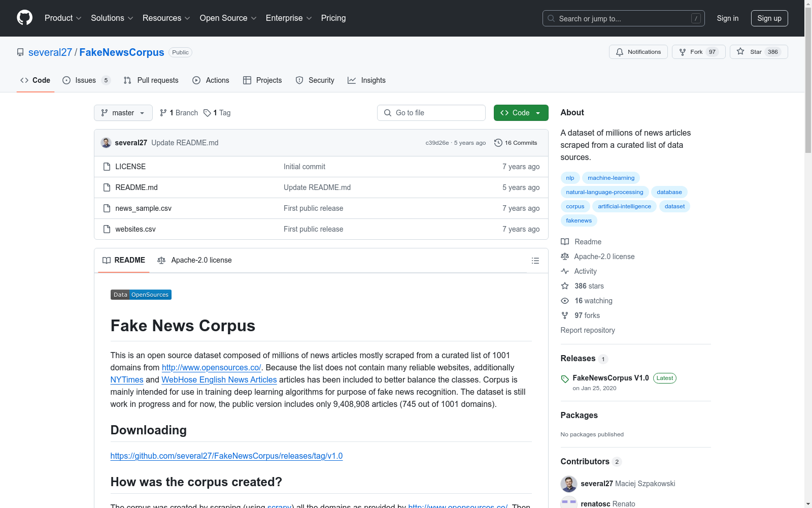
Task: Open the master branch selector dropdown
Action: pyautogui.click(x=123, y=113)
